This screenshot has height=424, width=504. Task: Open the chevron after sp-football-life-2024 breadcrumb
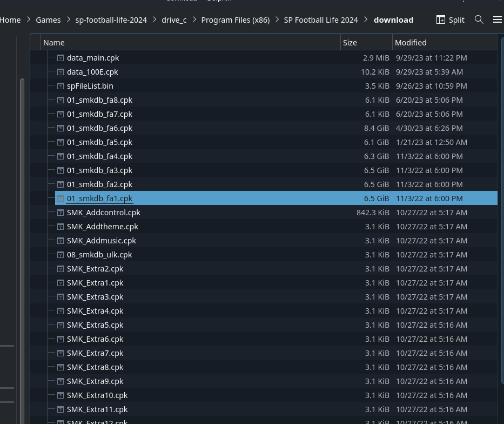click(154, 19)
